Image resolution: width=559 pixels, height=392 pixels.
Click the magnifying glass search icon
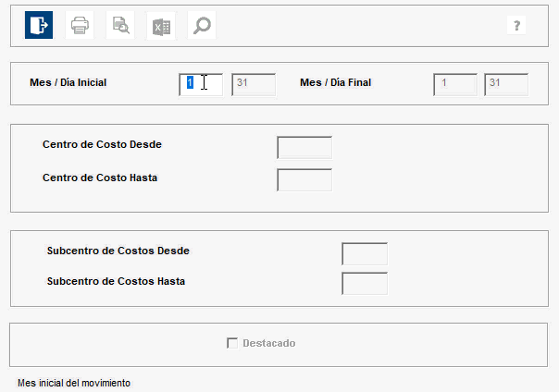coord(202,25)
